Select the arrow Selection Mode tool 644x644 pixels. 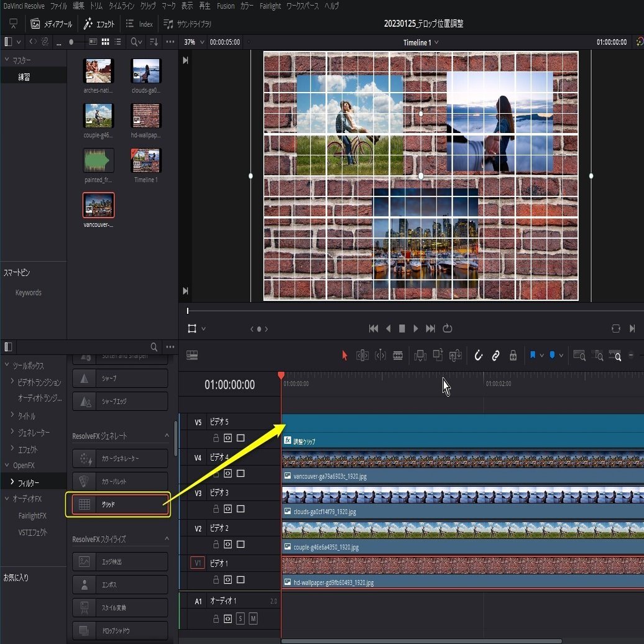(344, 356)
